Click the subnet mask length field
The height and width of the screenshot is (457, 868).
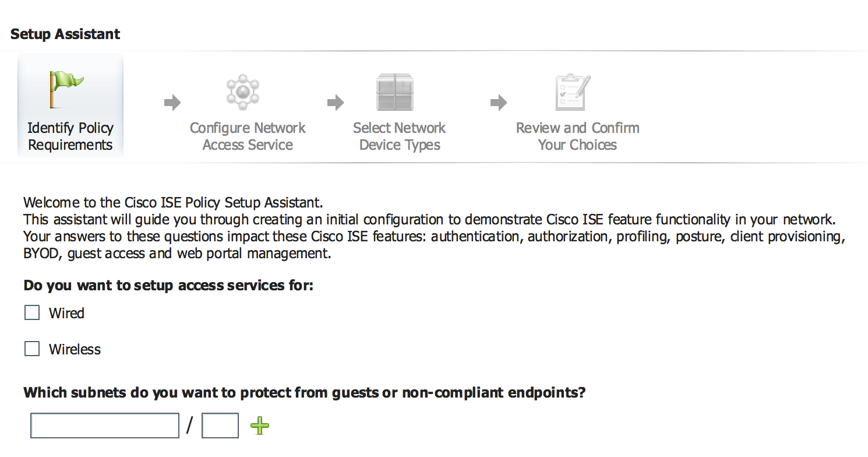(x=220, y=426)
